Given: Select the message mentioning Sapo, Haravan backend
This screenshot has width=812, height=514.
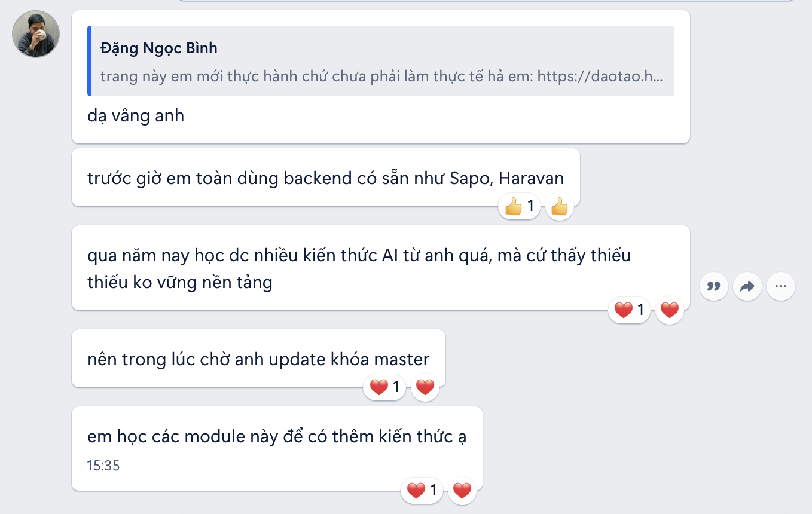Looking at the screenshot, I should coord(325,178).
